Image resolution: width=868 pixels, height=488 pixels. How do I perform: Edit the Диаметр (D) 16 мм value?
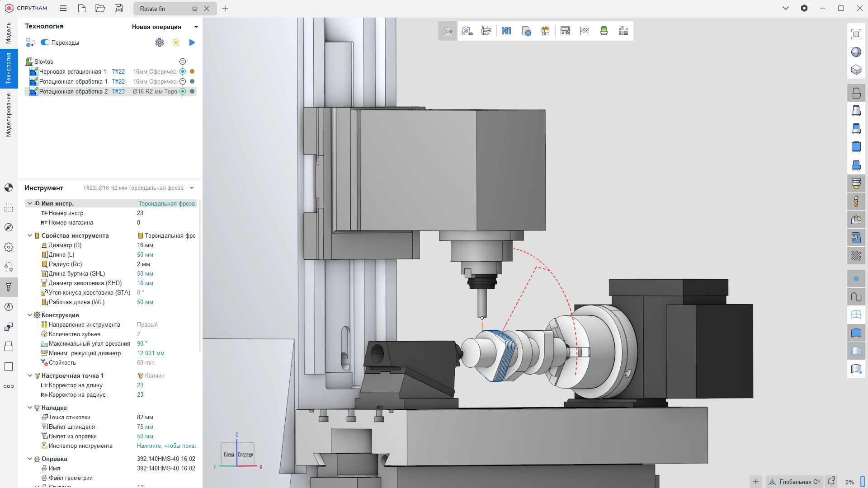click(x=145, y=245)
